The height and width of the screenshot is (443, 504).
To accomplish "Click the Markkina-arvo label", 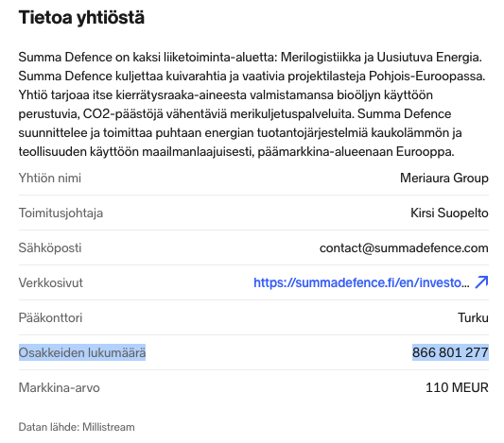I will tap(60, 387).
